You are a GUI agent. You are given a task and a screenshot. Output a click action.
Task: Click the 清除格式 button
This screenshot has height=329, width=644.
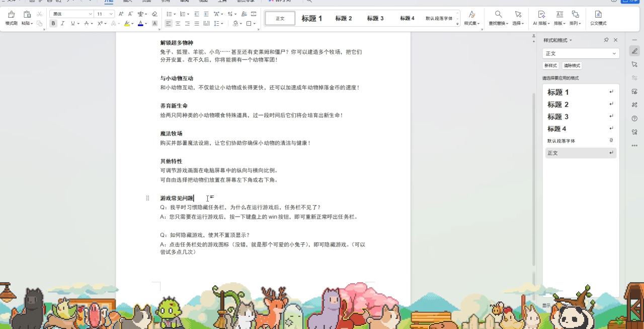[572, 65]
